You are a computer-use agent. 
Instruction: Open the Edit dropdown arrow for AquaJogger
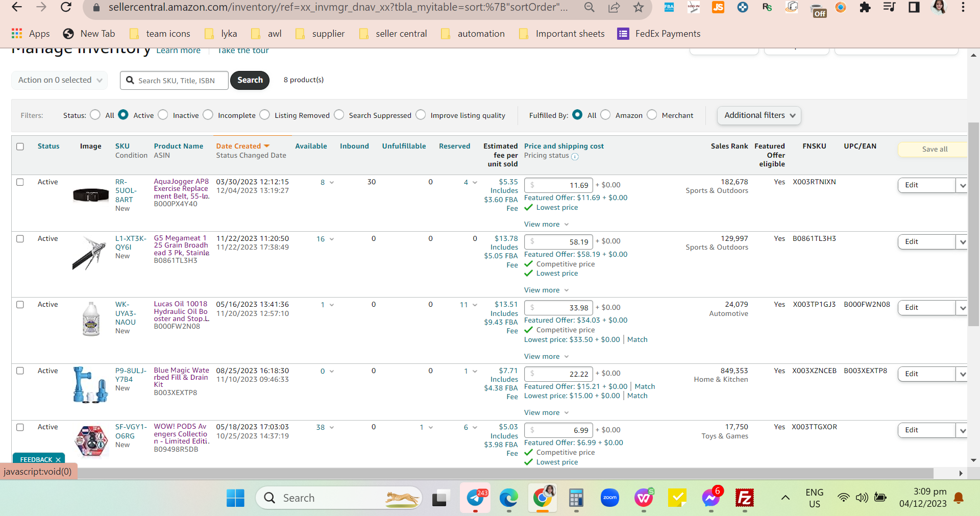point(963,185)
